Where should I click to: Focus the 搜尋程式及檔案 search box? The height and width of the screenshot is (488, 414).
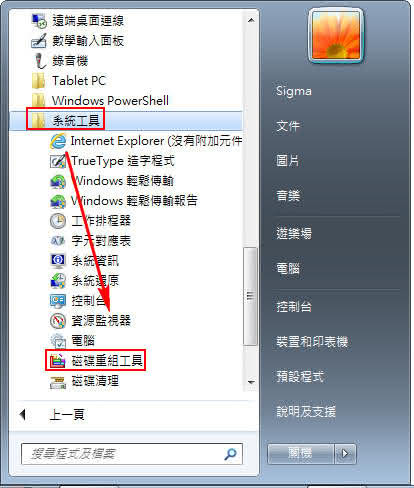tap(132, 454)
